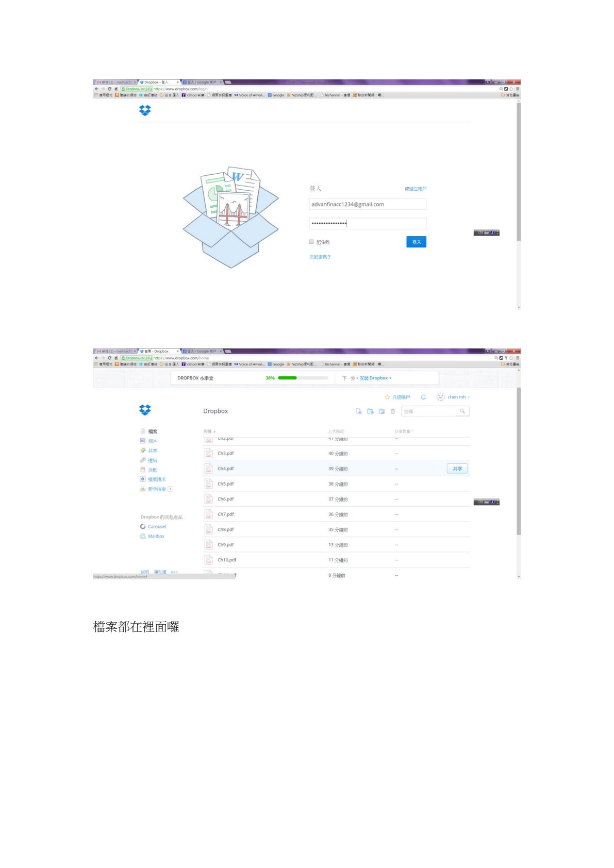Click the PDF icon next to Ch9.pdf

(x=209, y=545)
